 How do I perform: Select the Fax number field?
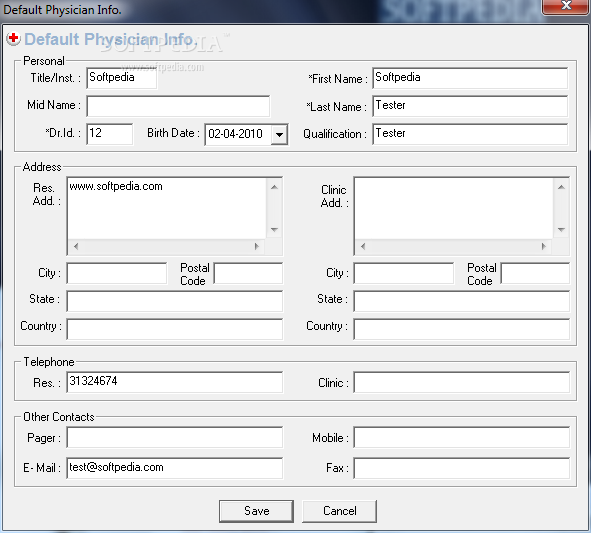(x=461, y=468)
